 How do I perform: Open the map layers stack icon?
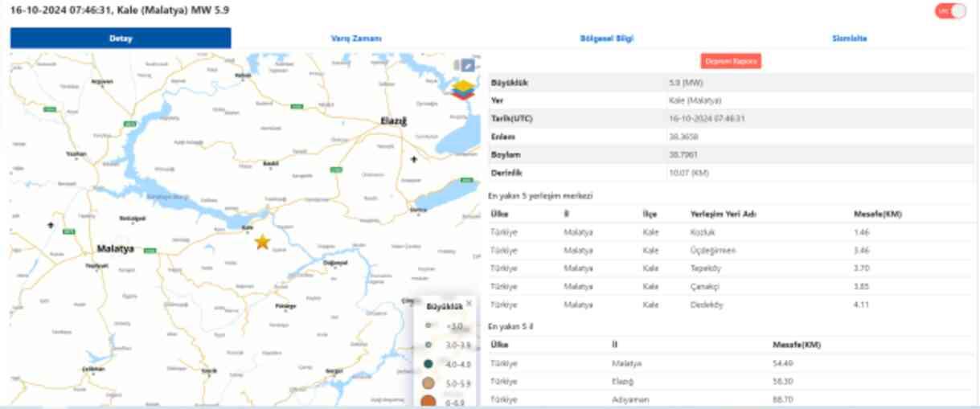tap(463, 89)
